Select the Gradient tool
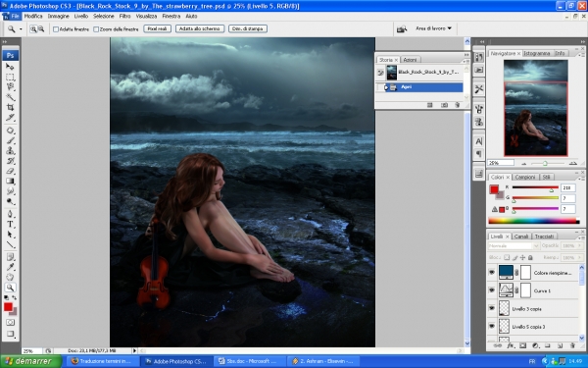The image size is (588, 368). click(10, 182)
